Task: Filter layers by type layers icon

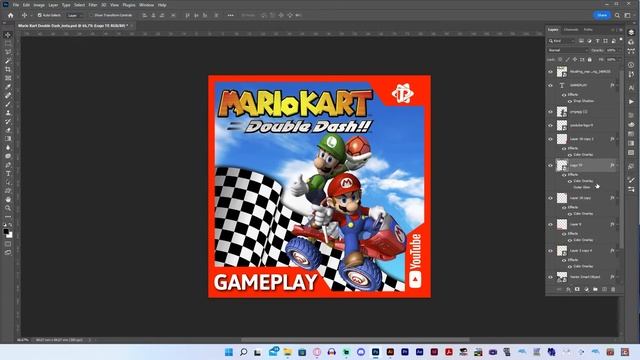Action: coord(598,41)
